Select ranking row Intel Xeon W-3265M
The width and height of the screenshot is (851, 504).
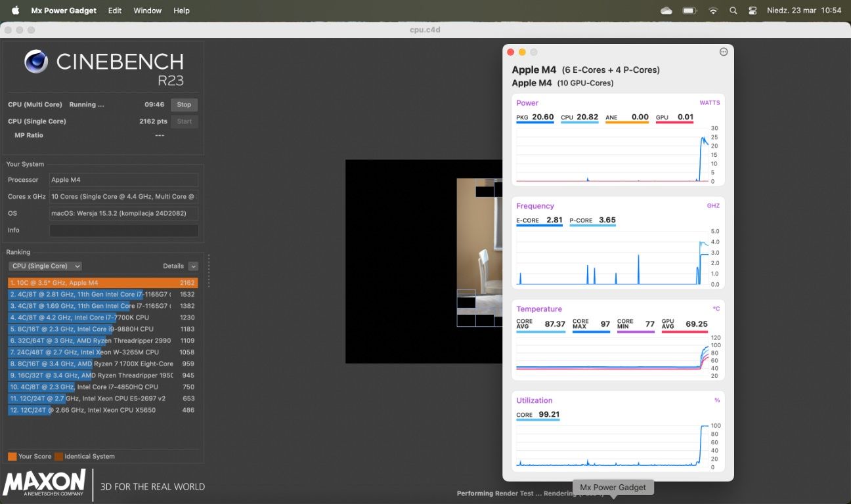click(x=103, y=352)
